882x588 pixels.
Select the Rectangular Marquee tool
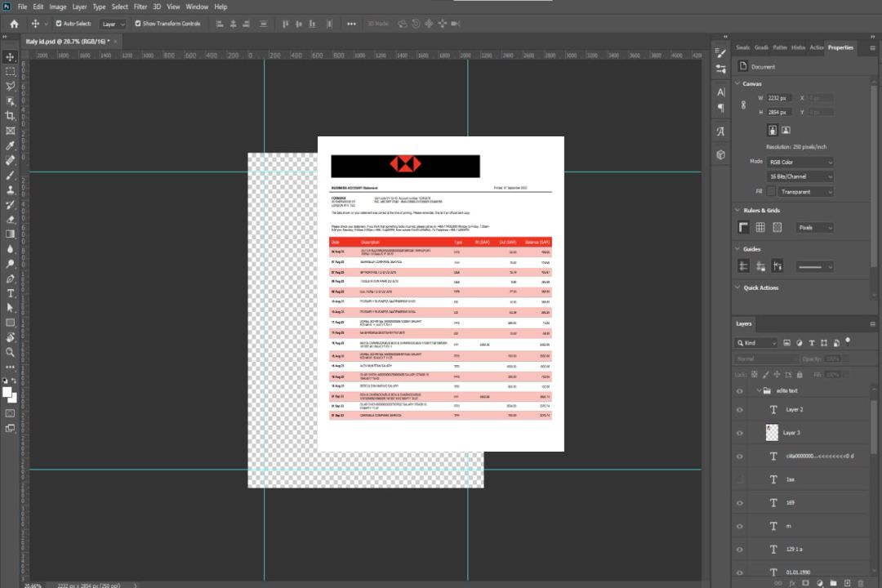11,71
